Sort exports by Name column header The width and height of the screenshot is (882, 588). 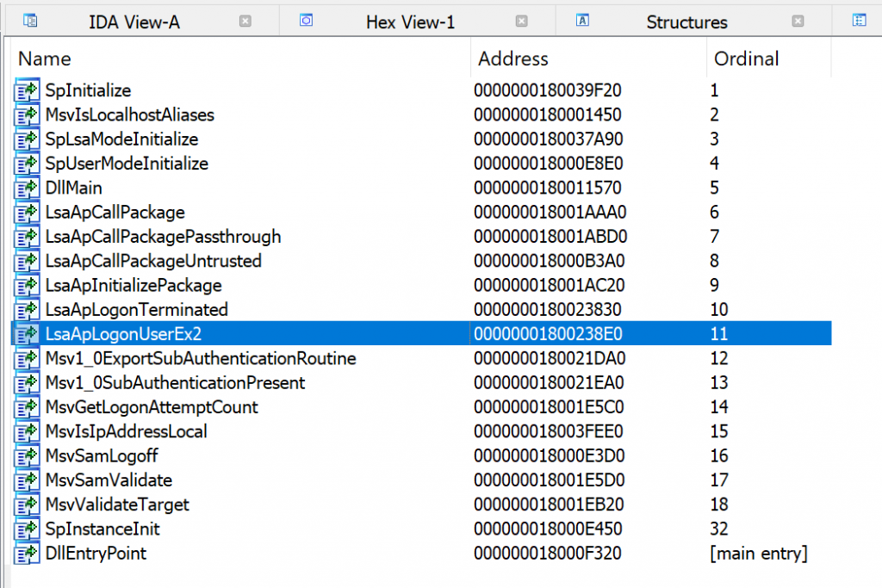click(x=45, y=59)
